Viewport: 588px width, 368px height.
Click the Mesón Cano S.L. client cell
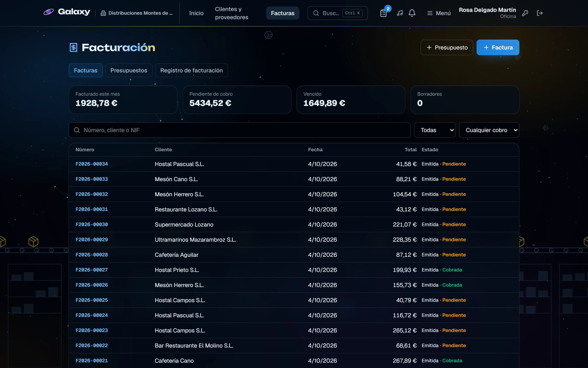(176, 179)
